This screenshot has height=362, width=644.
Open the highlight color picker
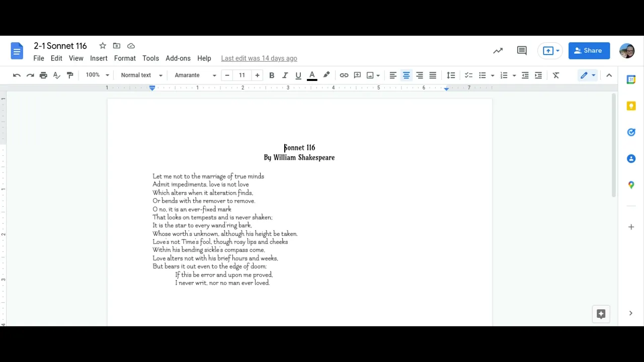pyautogui.click(x=326, y=75)
